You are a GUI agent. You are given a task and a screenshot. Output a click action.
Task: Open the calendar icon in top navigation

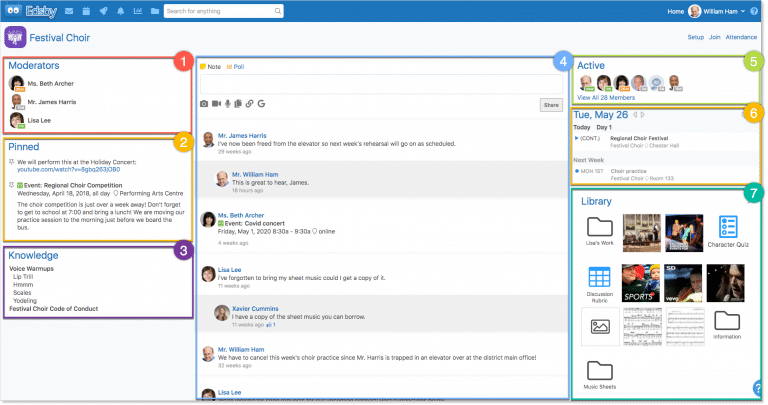coord(85,11)
